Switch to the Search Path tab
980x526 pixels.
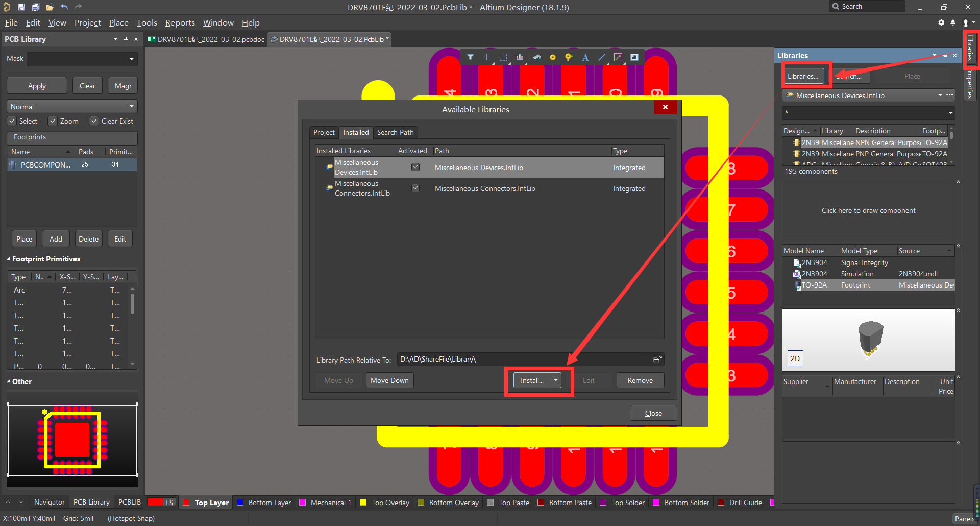coord(395,132)
